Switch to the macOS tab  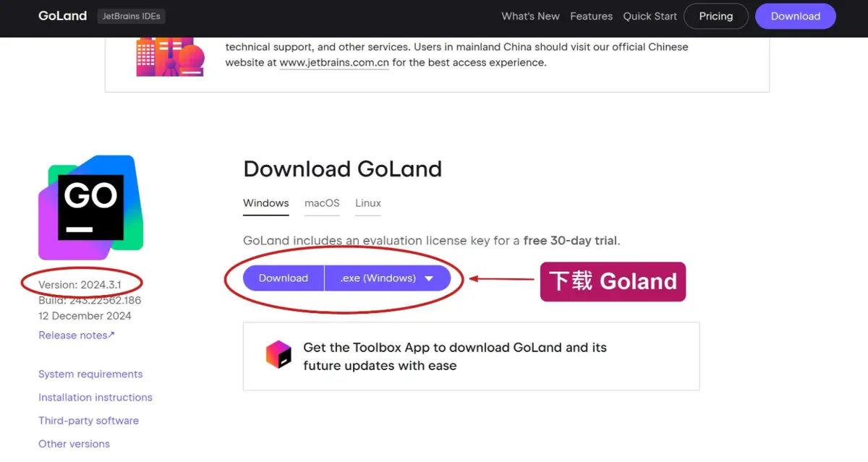(x=322, y=203)
